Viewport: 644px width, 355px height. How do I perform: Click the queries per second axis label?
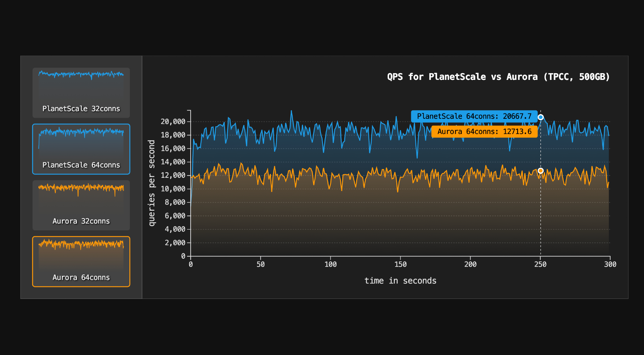tap(152, 183)
